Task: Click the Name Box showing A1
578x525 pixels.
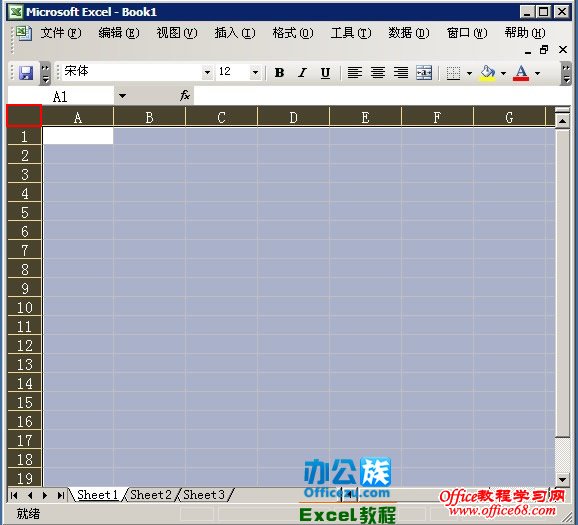Action: 61,96
